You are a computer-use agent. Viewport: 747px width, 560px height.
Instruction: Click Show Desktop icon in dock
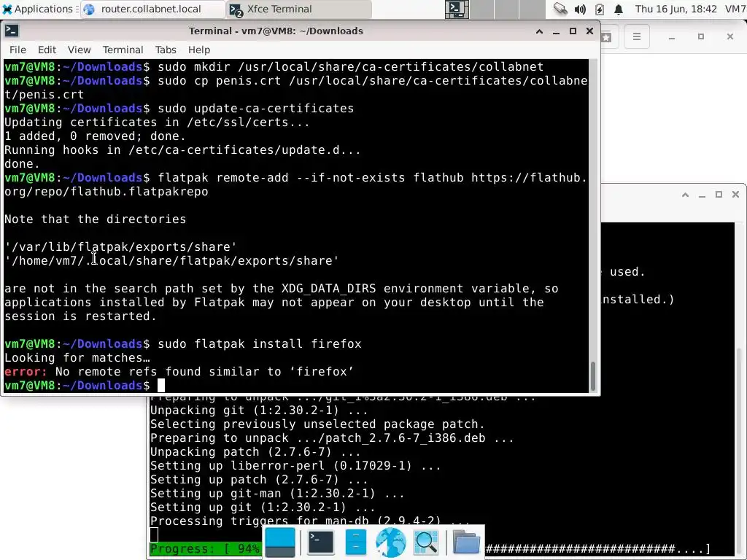(280, 542)
